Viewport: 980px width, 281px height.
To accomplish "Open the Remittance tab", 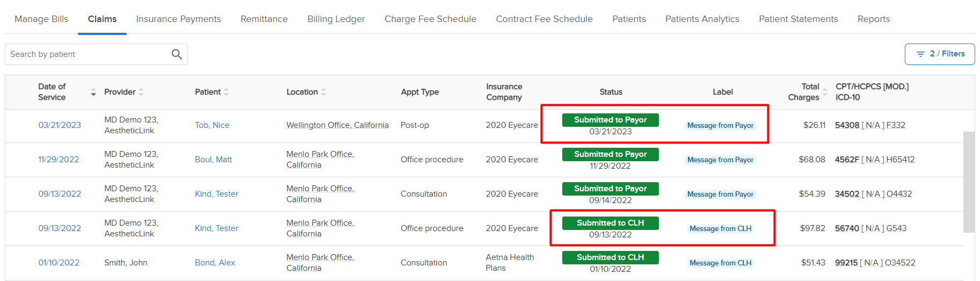I will [x=264, y=19].
